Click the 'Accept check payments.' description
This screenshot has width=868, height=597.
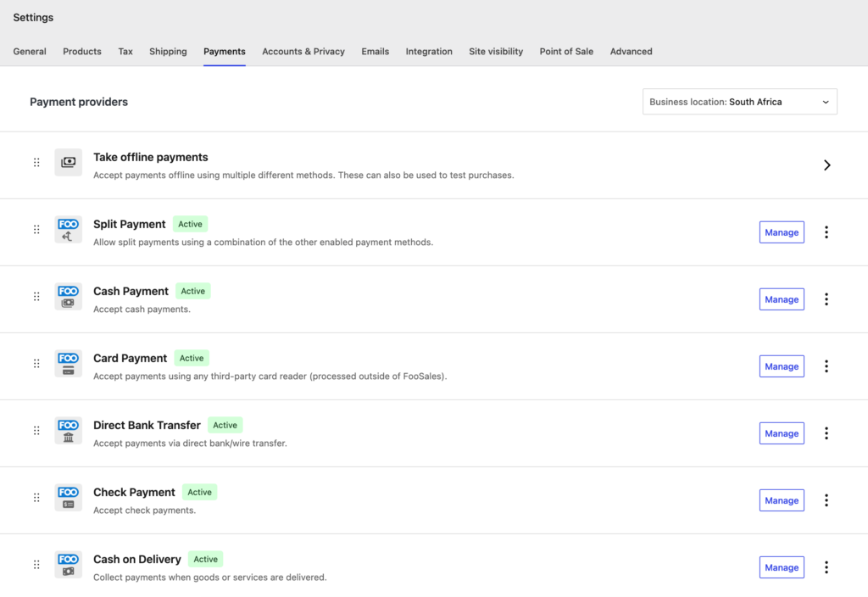pos(144,510)
